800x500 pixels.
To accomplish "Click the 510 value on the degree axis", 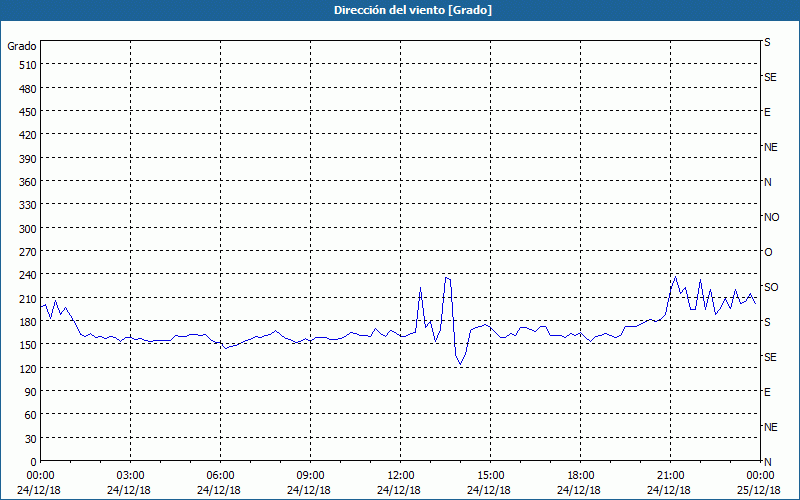I will (x=29, y=65).
